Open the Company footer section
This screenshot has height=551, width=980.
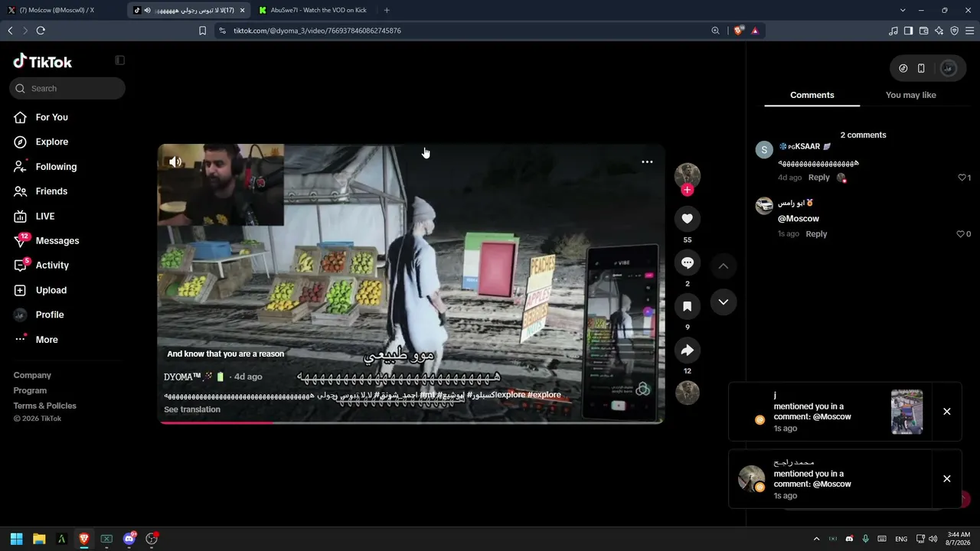pos(32,375)
